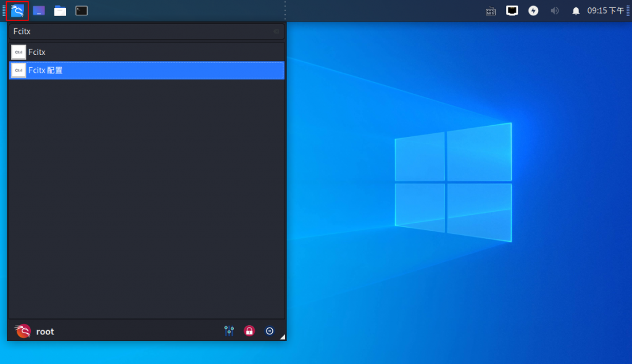Click the show desktop panel icon

tap(39, 11)
